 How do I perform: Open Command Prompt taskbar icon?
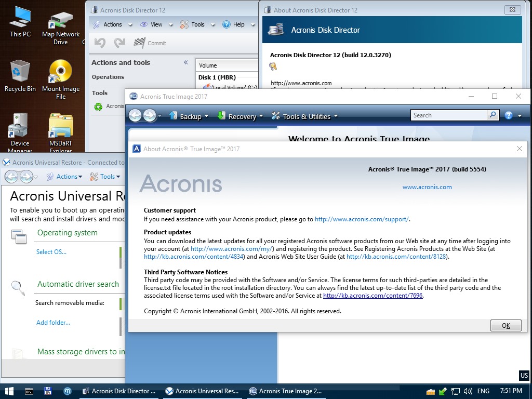(29, 391)
